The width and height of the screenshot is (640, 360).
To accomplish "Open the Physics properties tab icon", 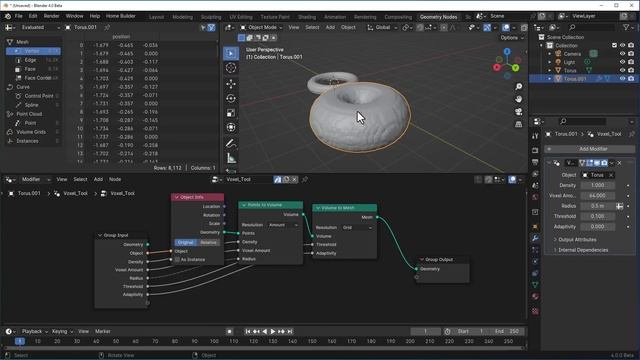I will coord(535,262).
